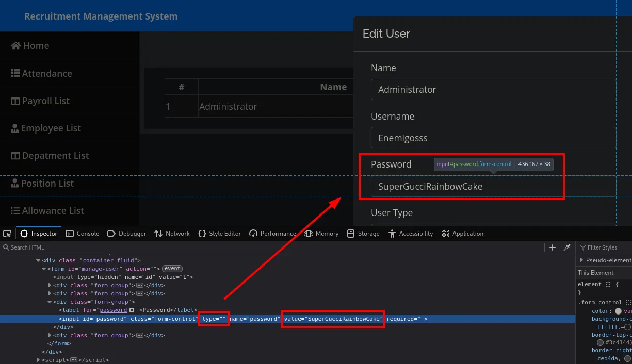Go to the Depatment List page

click(50, 156)
